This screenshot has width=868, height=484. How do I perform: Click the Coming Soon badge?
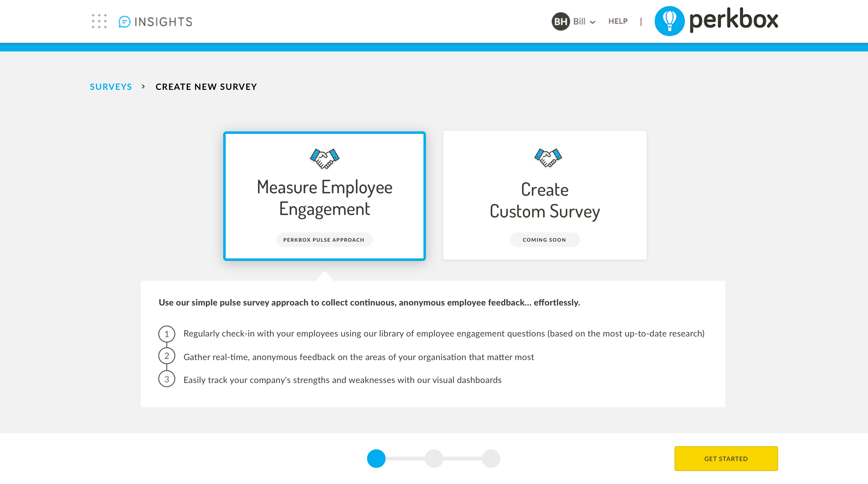(544, 240)
